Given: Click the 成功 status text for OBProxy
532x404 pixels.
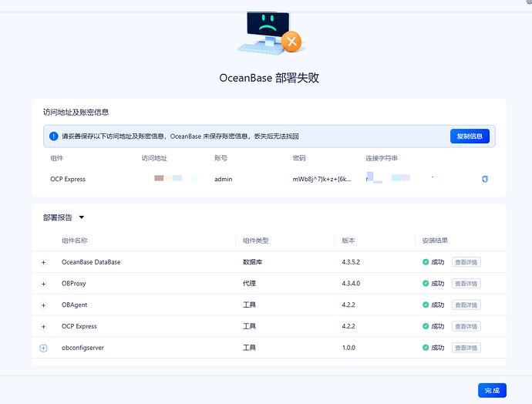Looking at the screenshot, I should coord(437,283).
